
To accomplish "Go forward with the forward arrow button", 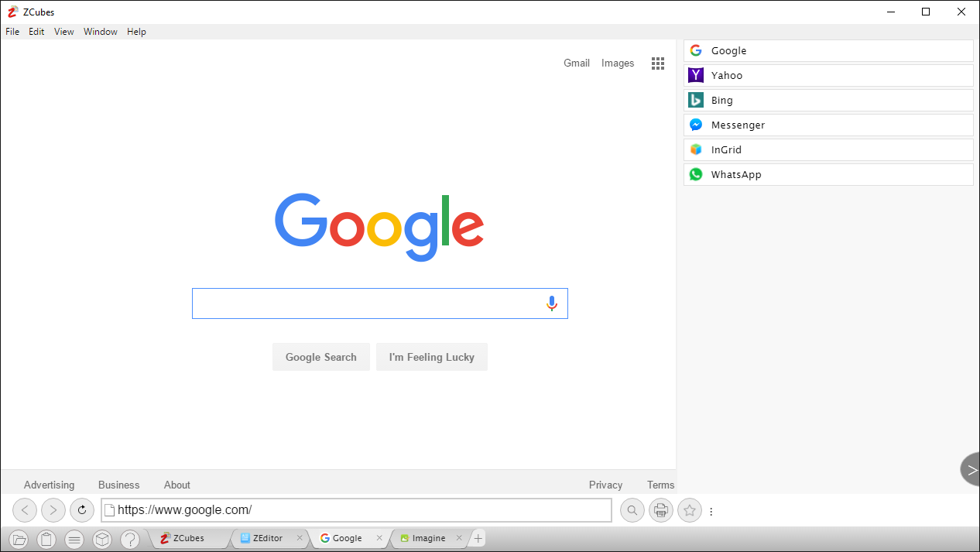I will click(53, 510).
